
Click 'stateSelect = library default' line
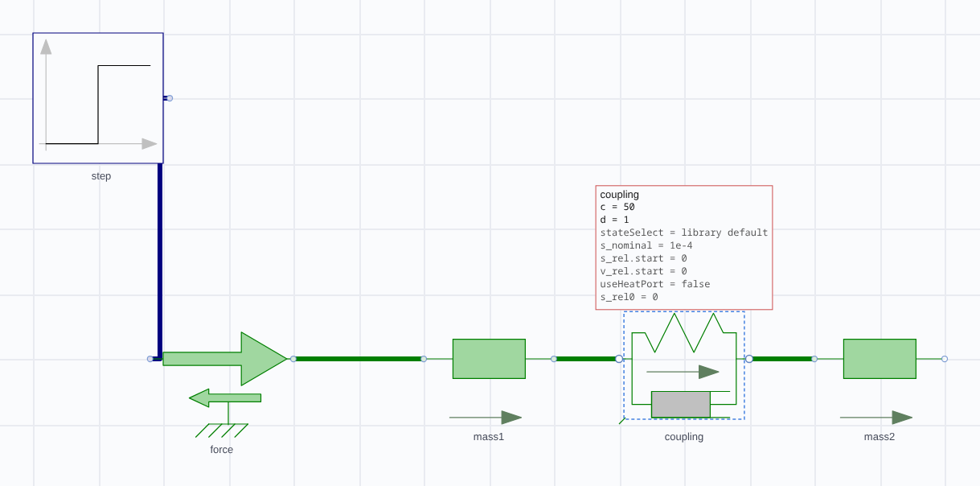[684, 233]
